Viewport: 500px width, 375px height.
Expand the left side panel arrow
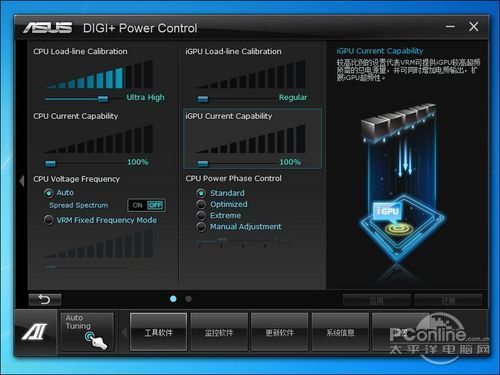click(x=22, y=181)
